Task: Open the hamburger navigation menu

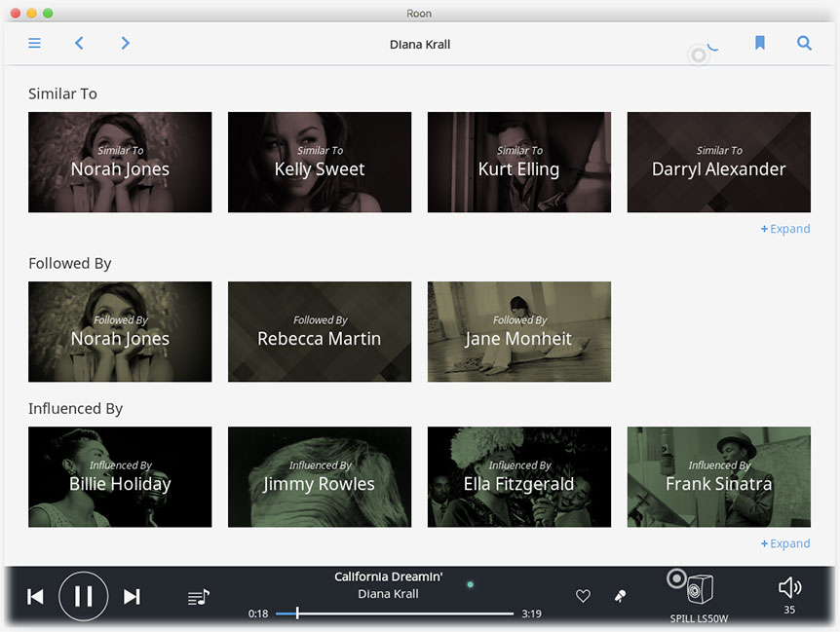Action: click(34, 43)
